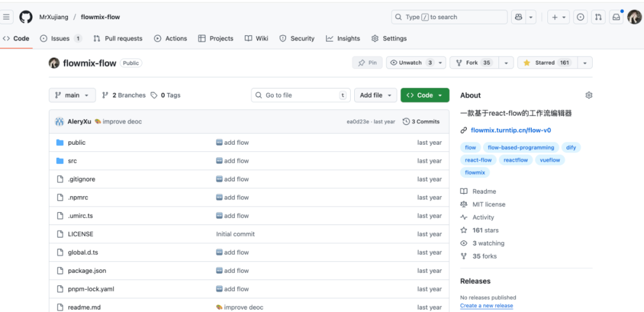The height and width of the screenshot is (312, 644).
Task: Visit flowmix.turntip.cn/flow-v0 website link
Action: (511, 130)
